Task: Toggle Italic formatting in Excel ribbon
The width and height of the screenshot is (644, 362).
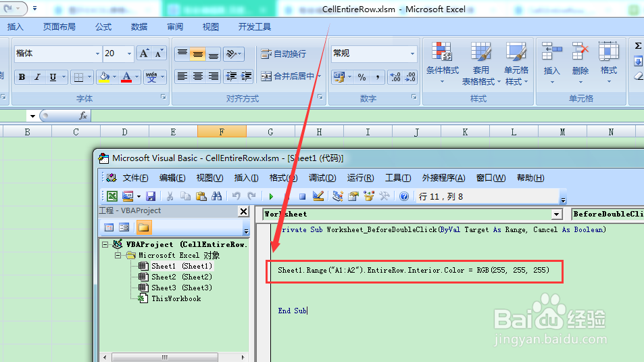Action: coord(37,77)
